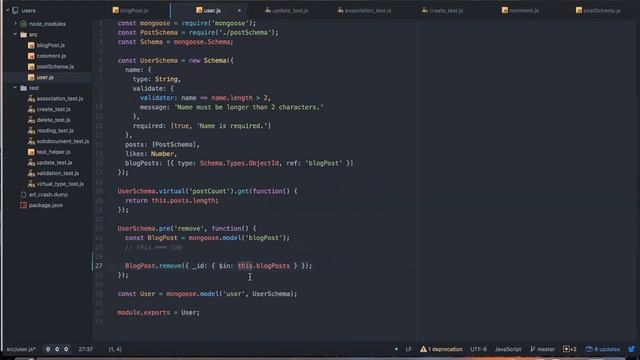Switch to the blogPost.js tab
This screenshot has height=360, width=640.
pos(131,10)
